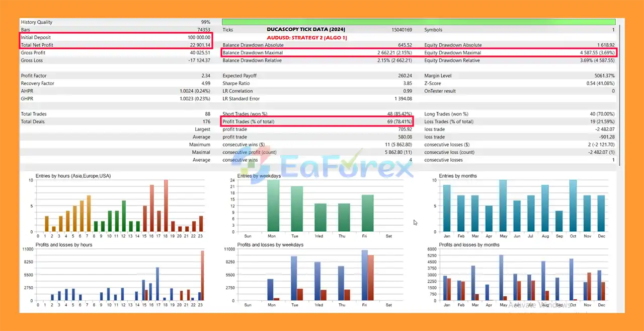The image size is (644, 331).
Task: Click the Profits and losses by hours title
Action: pos(64,245)
